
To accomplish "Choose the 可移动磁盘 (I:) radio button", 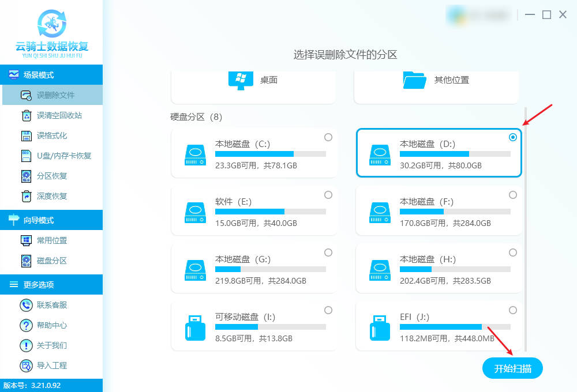I will pos(328,310).
